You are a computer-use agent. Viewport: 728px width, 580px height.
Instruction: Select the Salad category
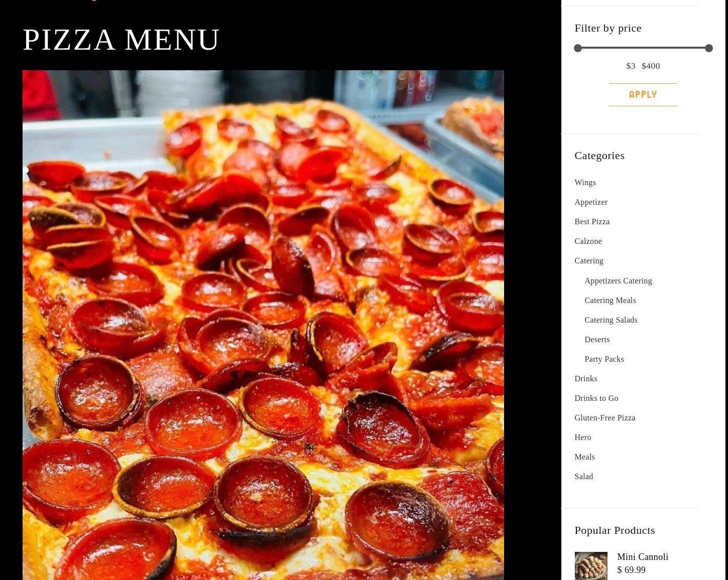click(x=583, y=477)
